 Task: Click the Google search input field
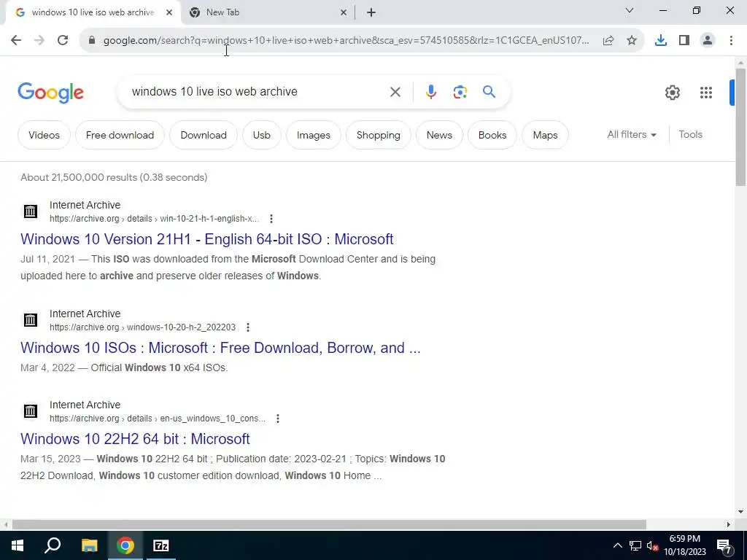[x=258, y=92]
